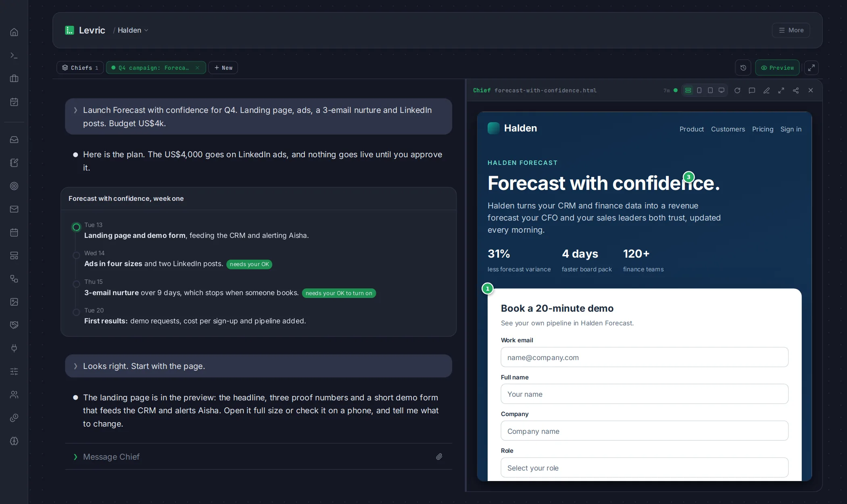
Task: Click the briefcase icon in the sidebar
Action: 14,79
